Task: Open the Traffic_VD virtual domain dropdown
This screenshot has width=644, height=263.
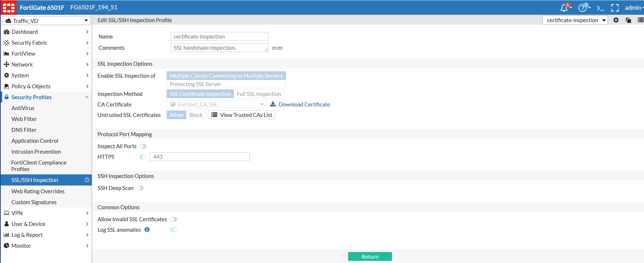Action: pos(46,21)
